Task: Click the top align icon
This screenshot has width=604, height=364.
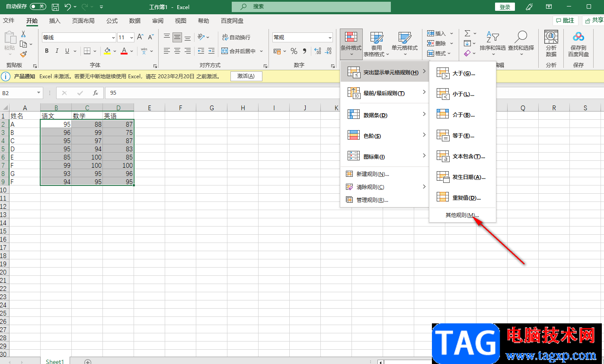Action: click(167, 37)
